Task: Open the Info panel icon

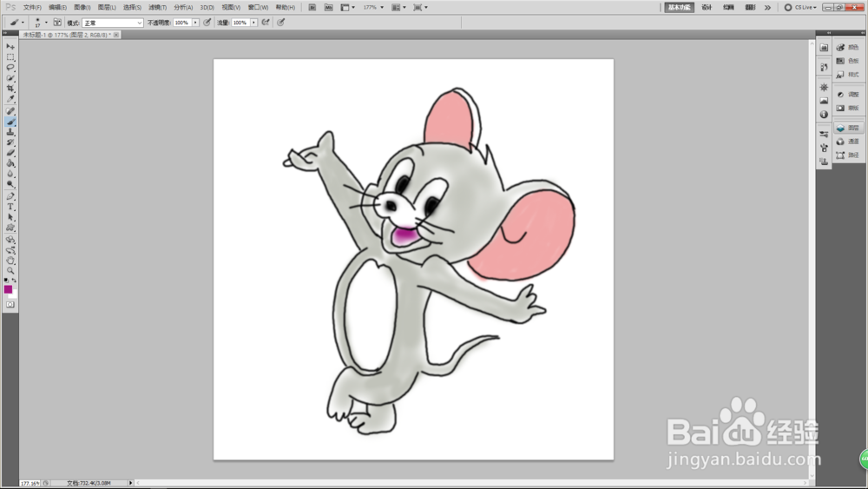Action: 824,115
